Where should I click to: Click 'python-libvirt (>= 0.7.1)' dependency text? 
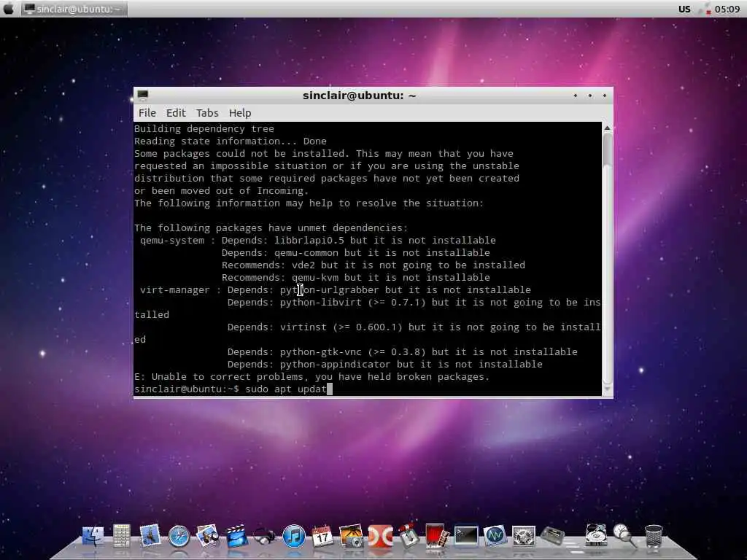353,303
